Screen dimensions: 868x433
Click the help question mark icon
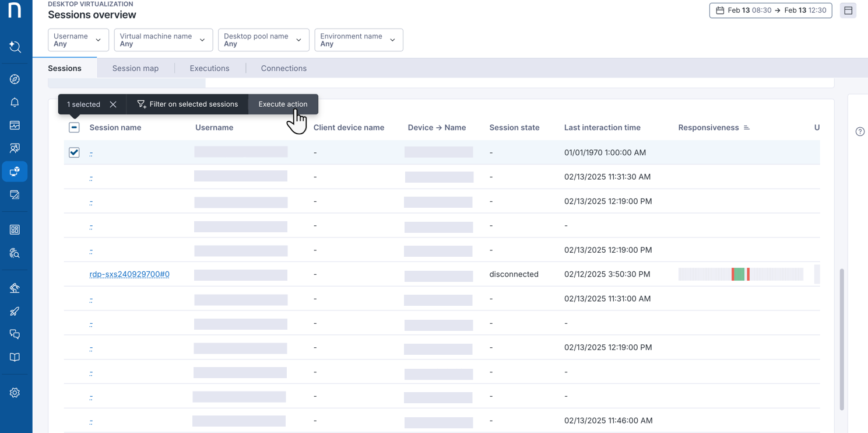coord(860,132)
